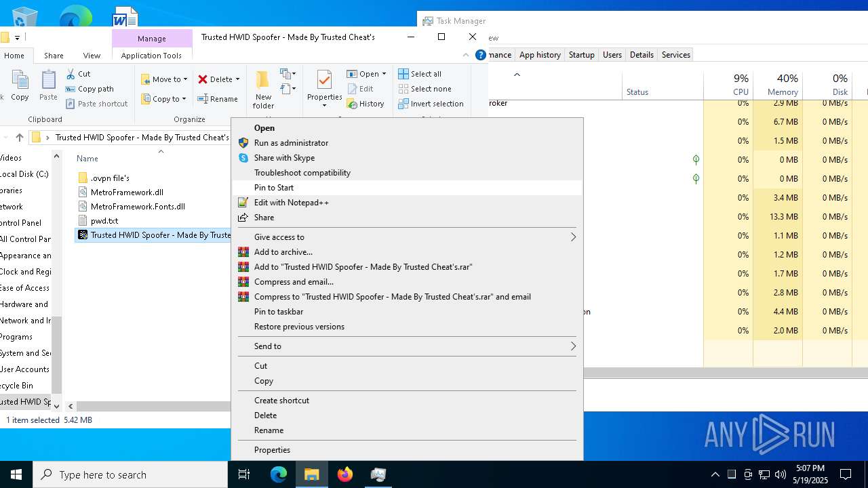This screenshot has height=488, width=868.
Task: Select Troubleshoot compatibility context entry
Action: (x=407, y=173)
